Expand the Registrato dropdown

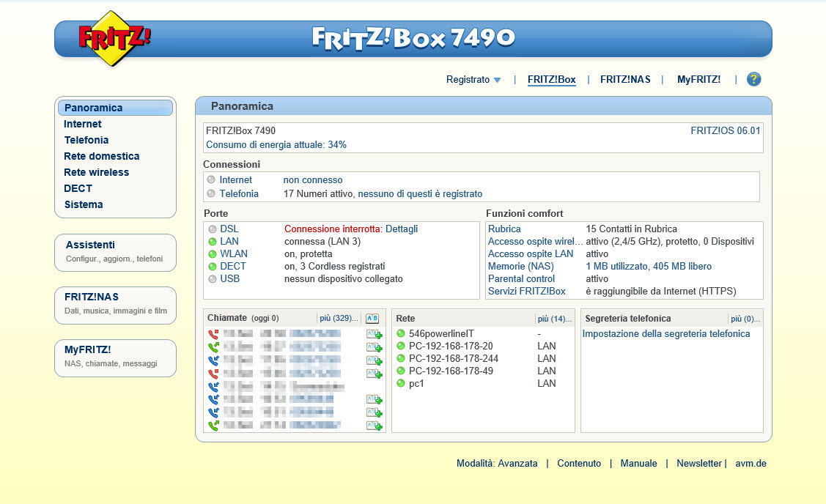point(473,80)
